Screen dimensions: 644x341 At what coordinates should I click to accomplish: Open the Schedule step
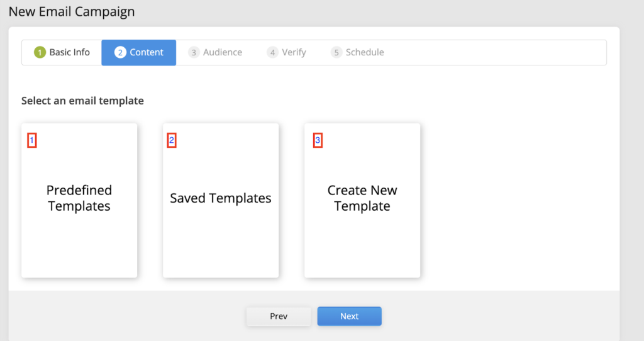[357, 53]
